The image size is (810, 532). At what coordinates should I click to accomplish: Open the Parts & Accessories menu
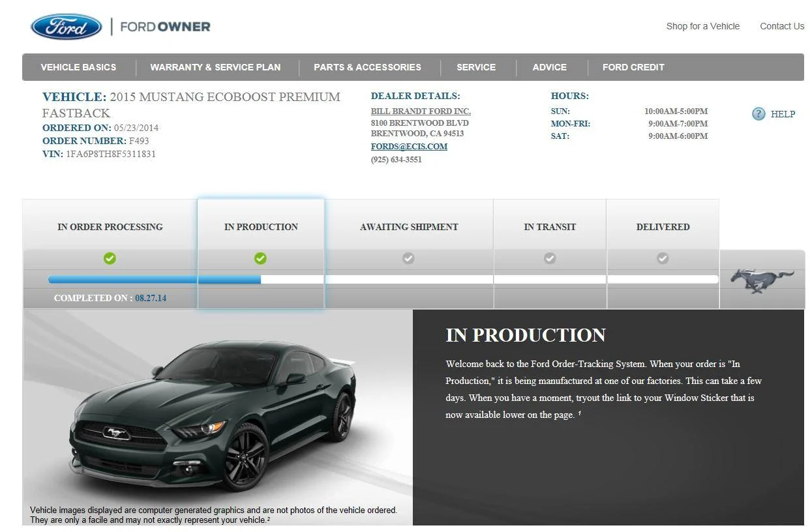367,67
